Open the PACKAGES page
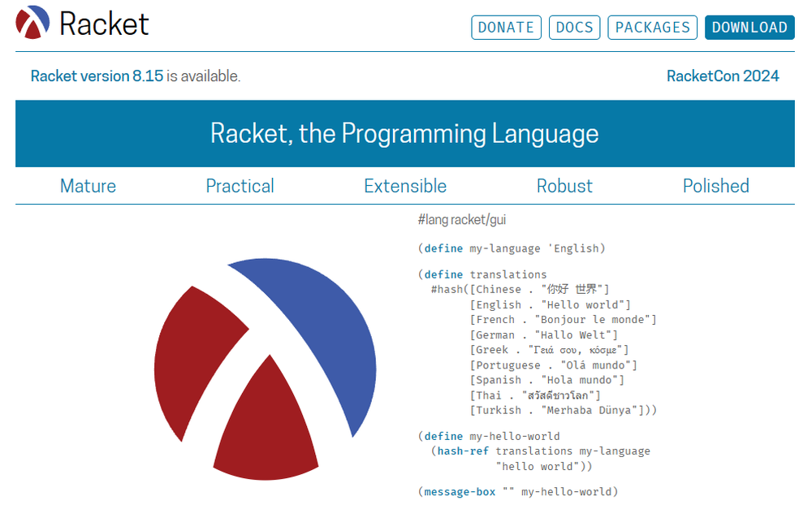 [x=652, y=27]
